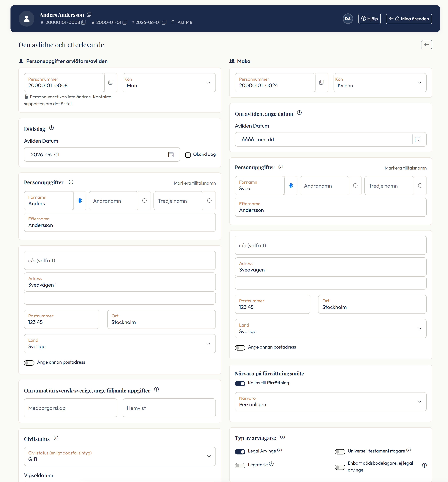Copy the name Anders Andersson in header
448x482 pixels.
tap(89, 15)
